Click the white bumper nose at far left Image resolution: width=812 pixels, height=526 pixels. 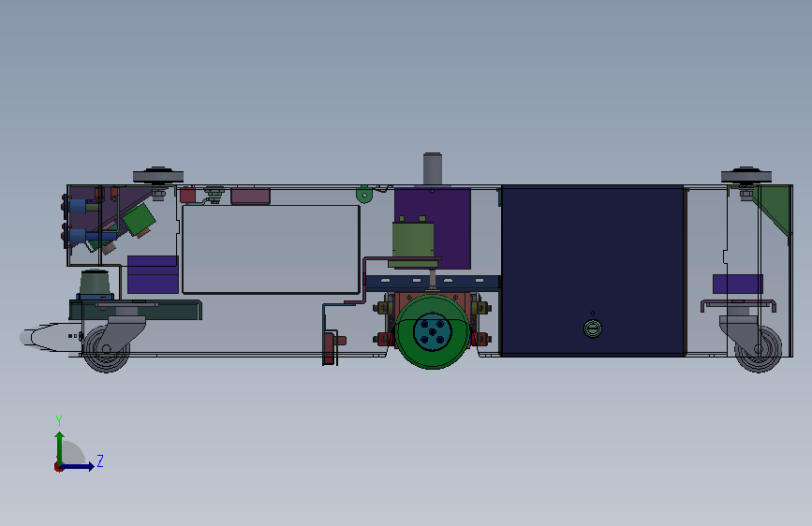51,338
